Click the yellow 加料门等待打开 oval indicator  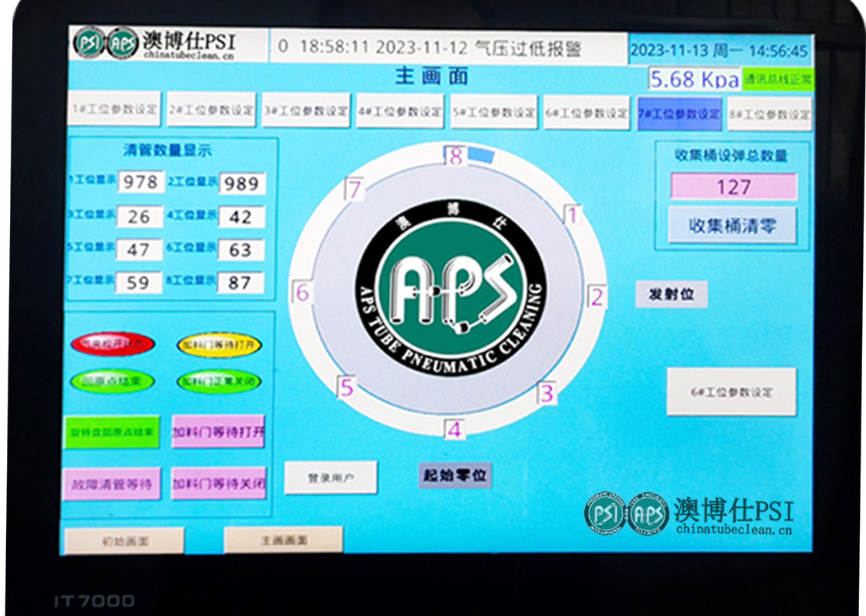coord(218,345)
